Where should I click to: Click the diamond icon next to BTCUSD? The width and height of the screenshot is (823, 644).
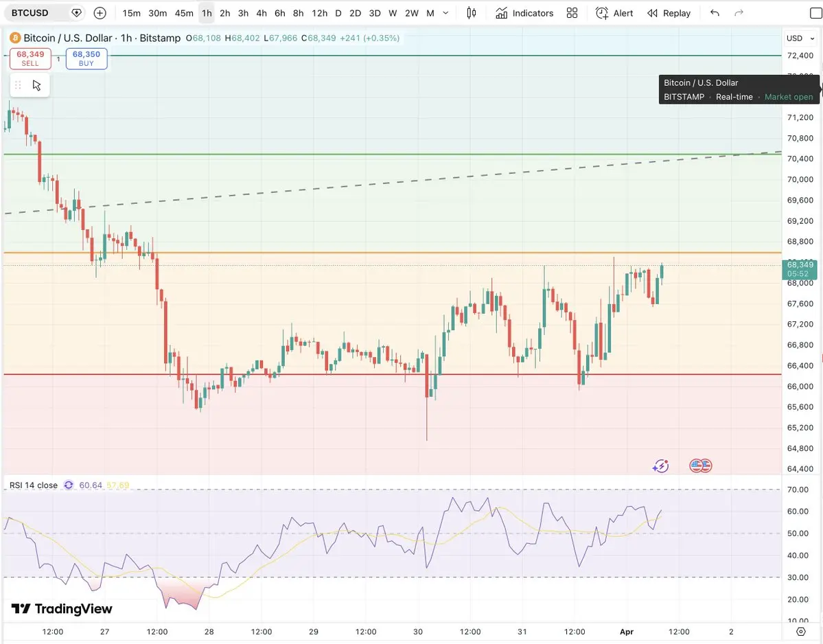[x=77, y=13]
